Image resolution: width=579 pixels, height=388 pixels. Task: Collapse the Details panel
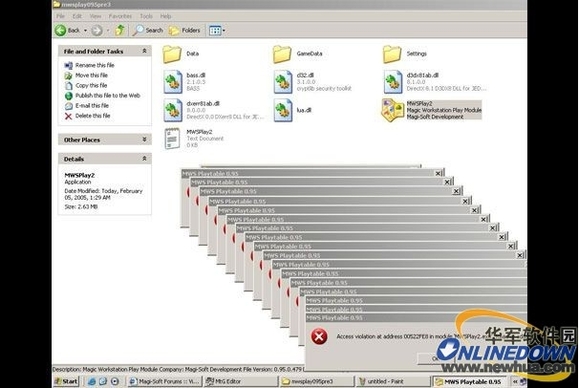[144, 159]
